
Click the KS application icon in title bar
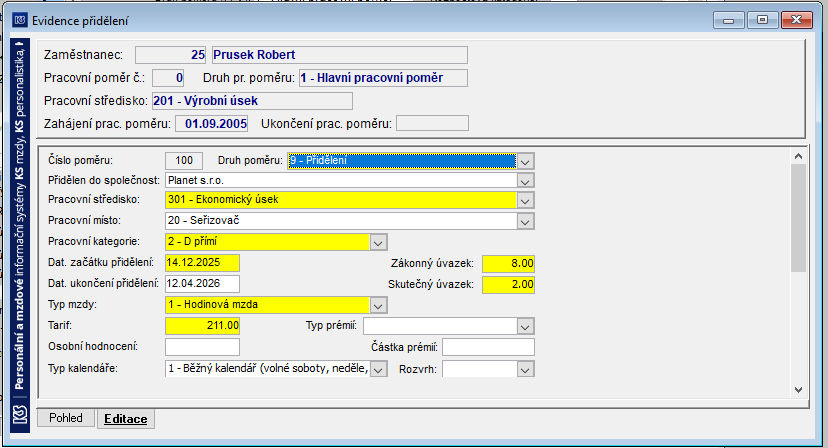click(20, 21)
